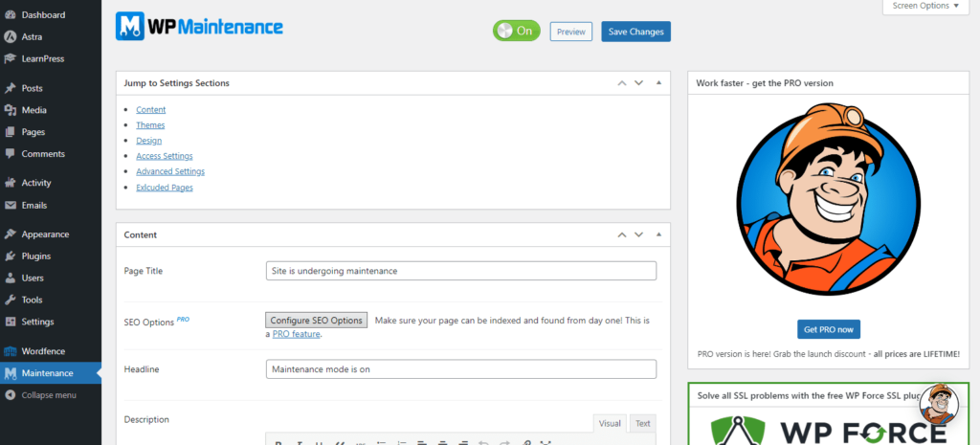Screen dimensions: 980x445
Task: Click the LearnPress sidebar icon
Action: (x=11, y=59)
